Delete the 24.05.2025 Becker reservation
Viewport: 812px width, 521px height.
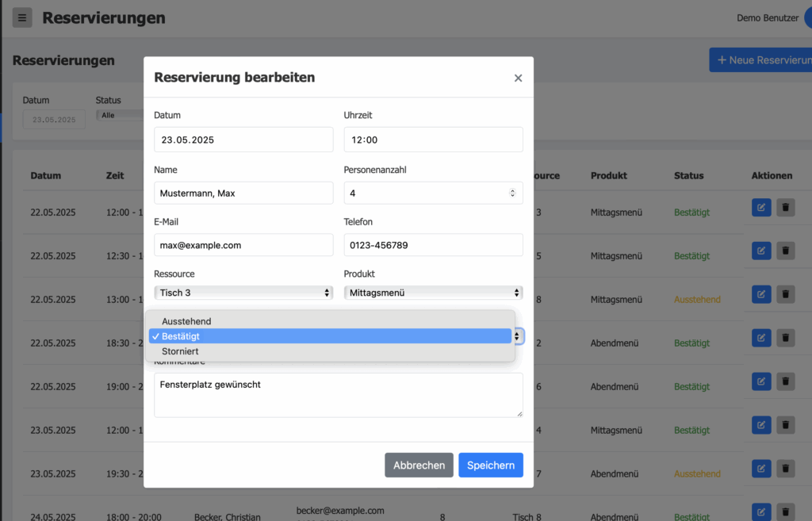pyautogui.click(x=785, y=511)
